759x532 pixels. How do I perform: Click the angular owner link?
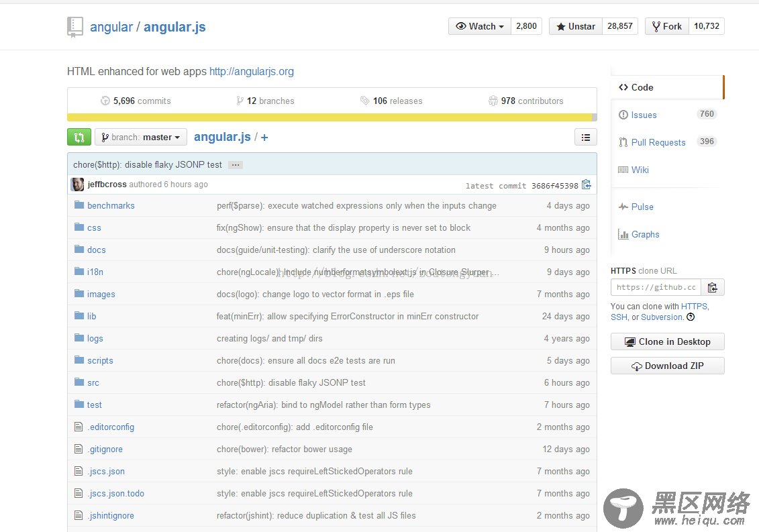point(111,27)
